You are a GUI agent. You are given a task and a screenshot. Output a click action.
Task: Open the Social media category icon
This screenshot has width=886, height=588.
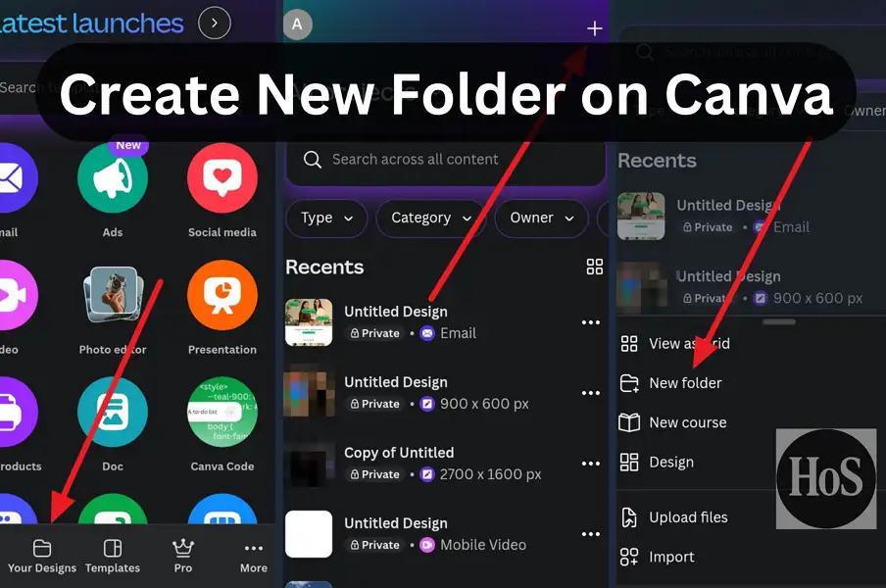[x=222, y=178]
